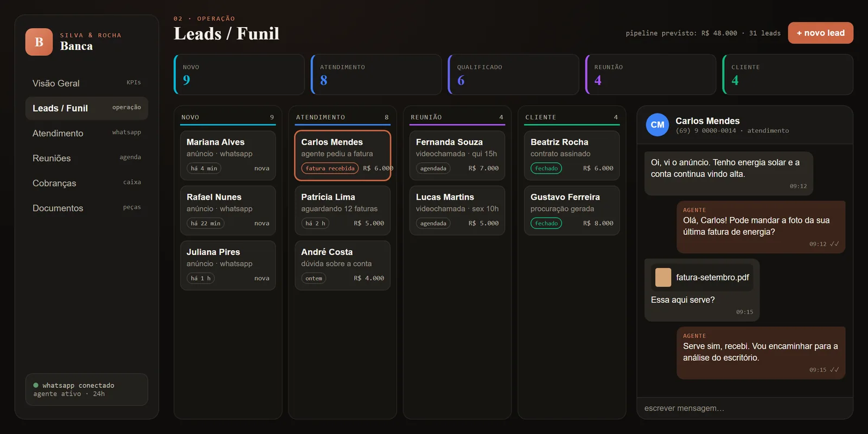Click the + novo lead button

coord(820,33)
